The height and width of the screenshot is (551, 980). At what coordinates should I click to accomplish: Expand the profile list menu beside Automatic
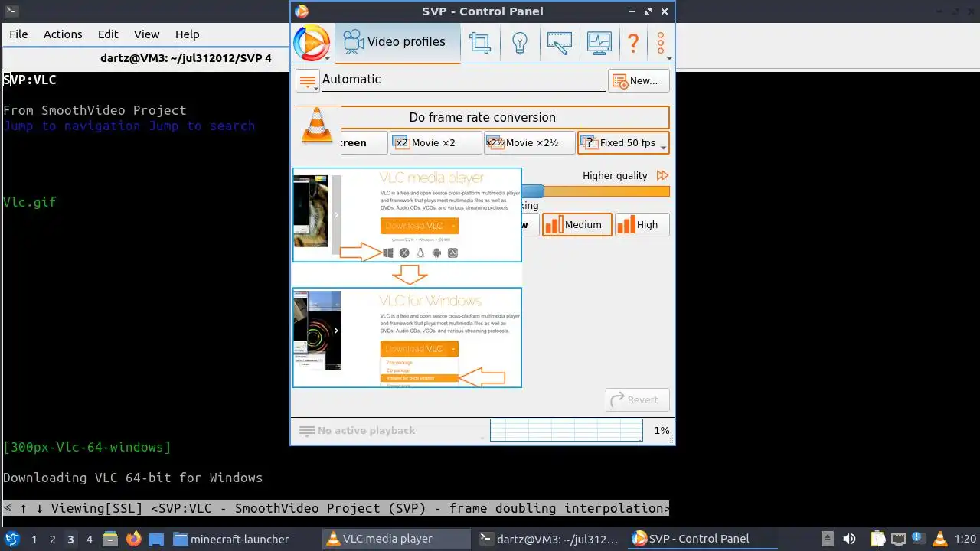pyautogui.click(x=308, y=80)
